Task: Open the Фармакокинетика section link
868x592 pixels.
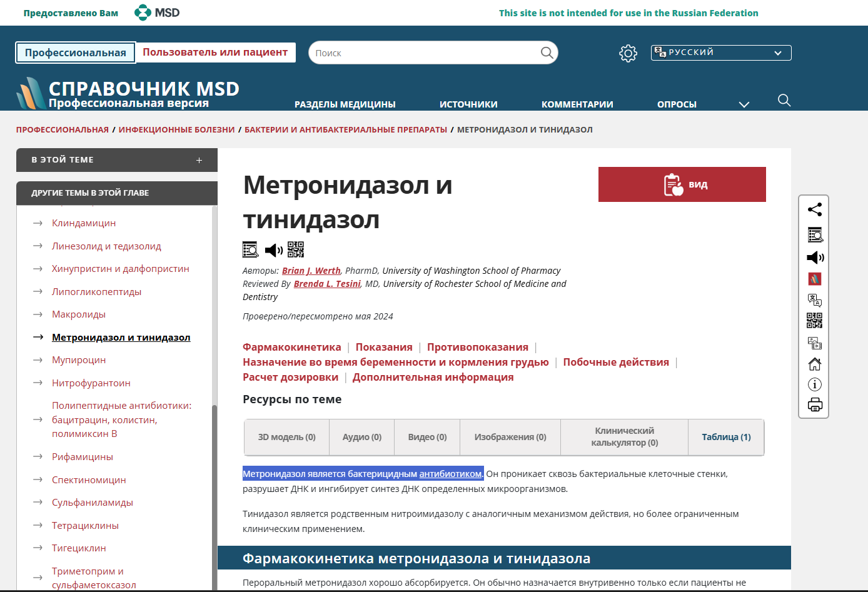Action: 291,347
